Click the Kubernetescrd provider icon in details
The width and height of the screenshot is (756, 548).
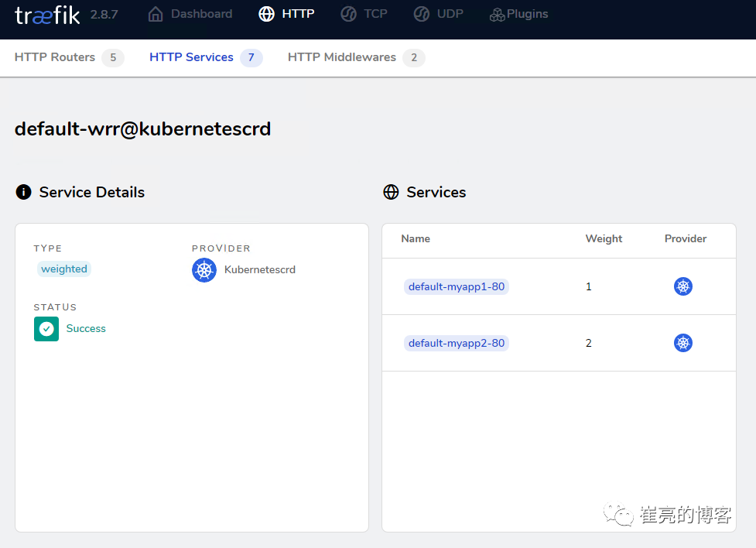click(204, 270)
